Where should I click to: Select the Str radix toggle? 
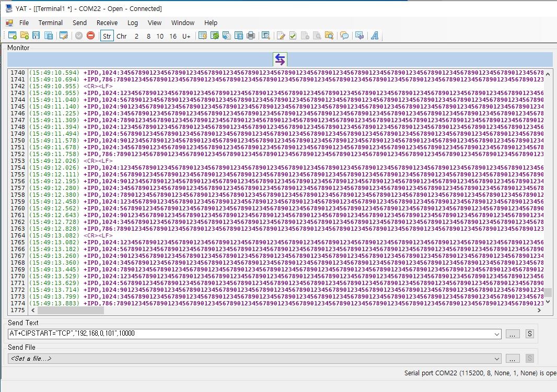click(107, 36)
